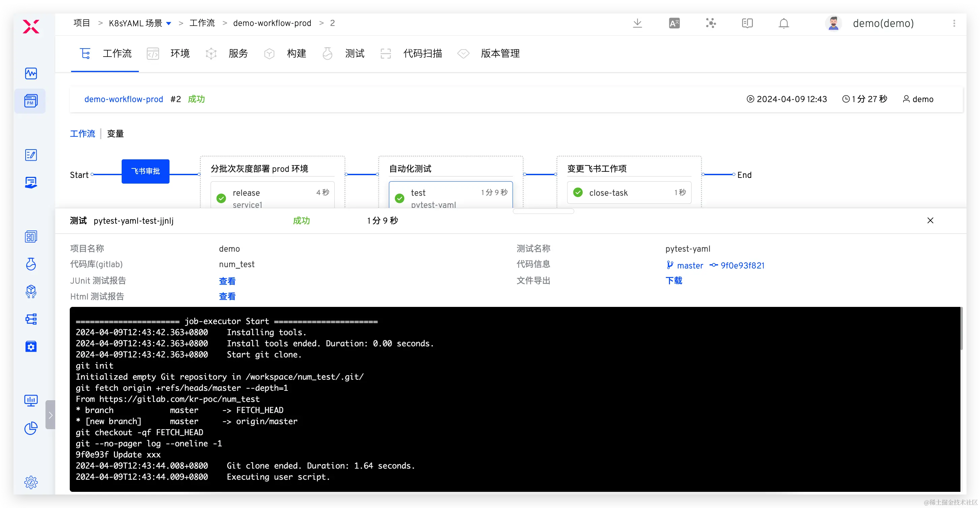Open the 9f0e93f821 commit link
The width and height of the screenshot is (980, 508).
[742, 265]
